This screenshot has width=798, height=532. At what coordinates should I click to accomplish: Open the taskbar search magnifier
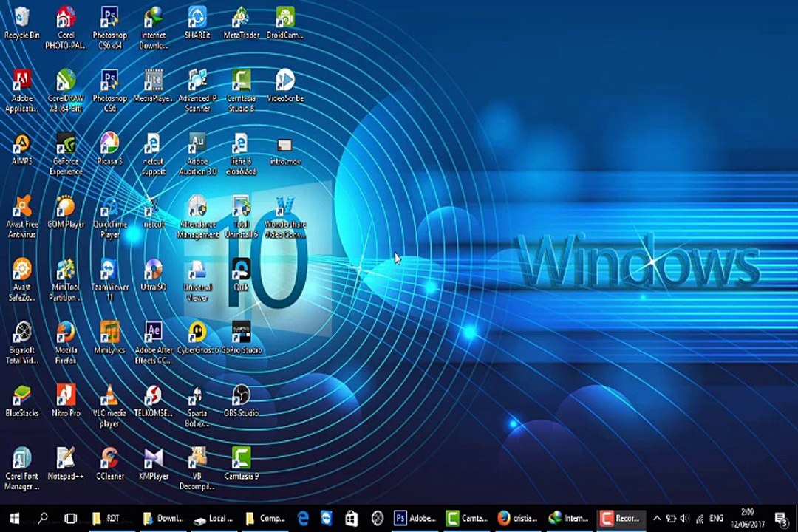(43, 518)
